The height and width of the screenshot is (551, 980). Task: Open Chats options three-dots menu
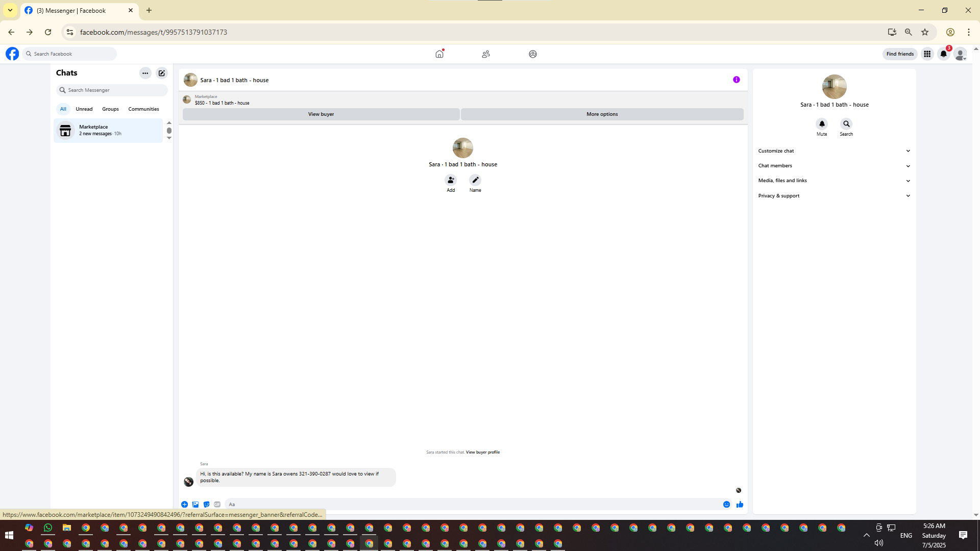click(145, 73)
